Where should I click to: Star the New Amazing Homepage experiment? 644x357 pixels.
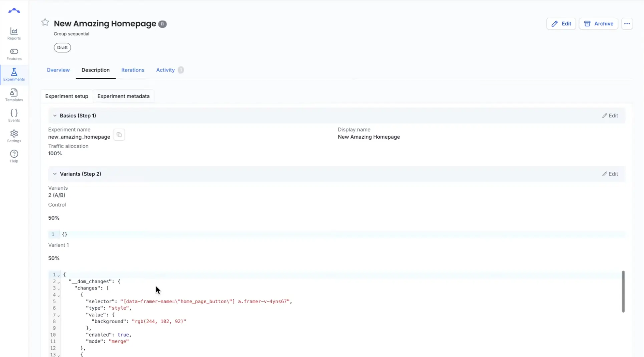[45, 23]
